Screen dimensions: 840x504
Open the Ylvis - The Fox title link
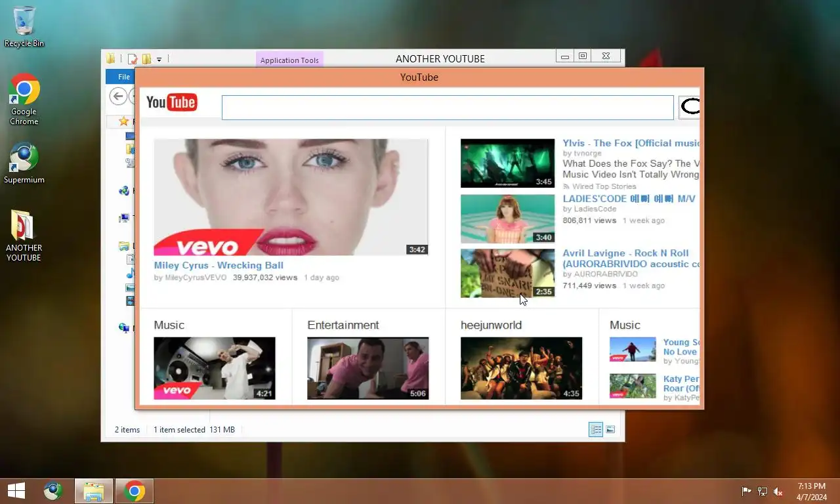(x=631, y=143)
